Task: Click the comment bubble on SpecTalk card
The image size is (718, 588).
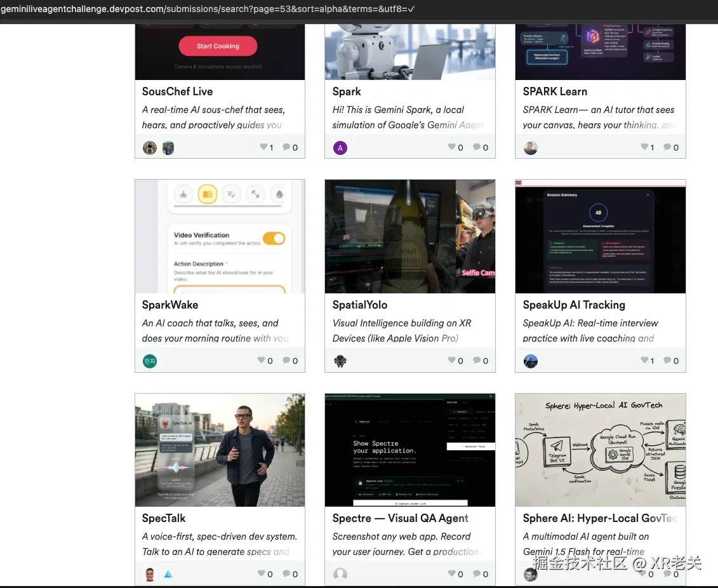Action: tap(287, 573)
